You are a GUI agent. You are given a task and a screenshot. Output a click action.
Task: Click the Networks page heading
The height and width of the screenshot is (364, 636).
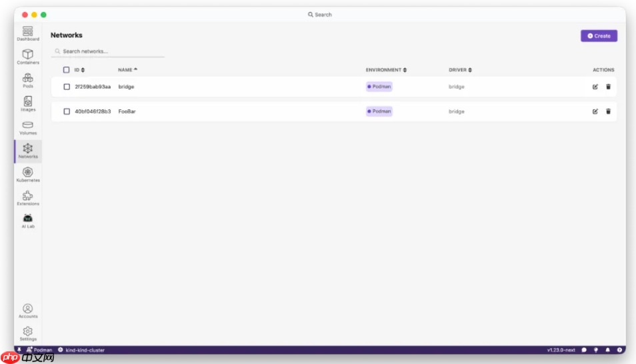pyautogui.click(x=67, y=35)
